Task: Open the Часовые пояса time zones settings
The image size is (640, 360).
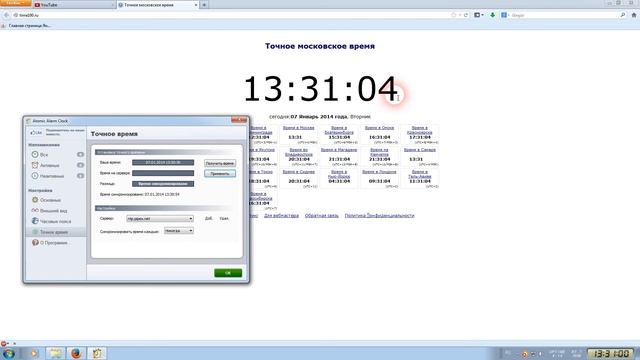Action: [x=55, y=221]
